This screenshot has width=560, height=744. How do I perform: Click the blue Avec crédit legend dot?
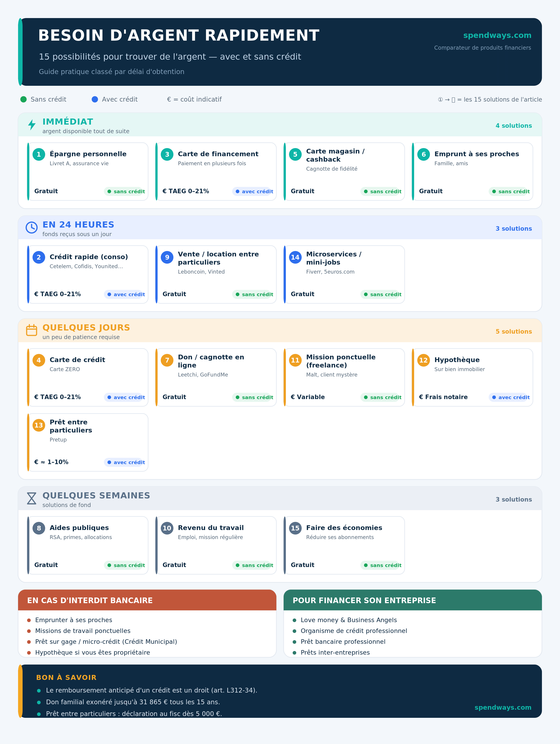pos(95,99)
